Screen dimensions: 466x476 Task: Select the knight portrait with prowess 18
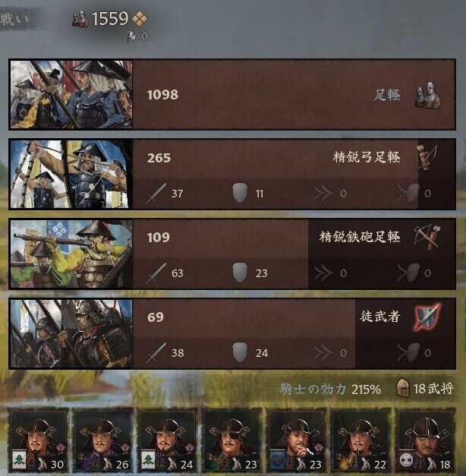[x=425, y=440]
